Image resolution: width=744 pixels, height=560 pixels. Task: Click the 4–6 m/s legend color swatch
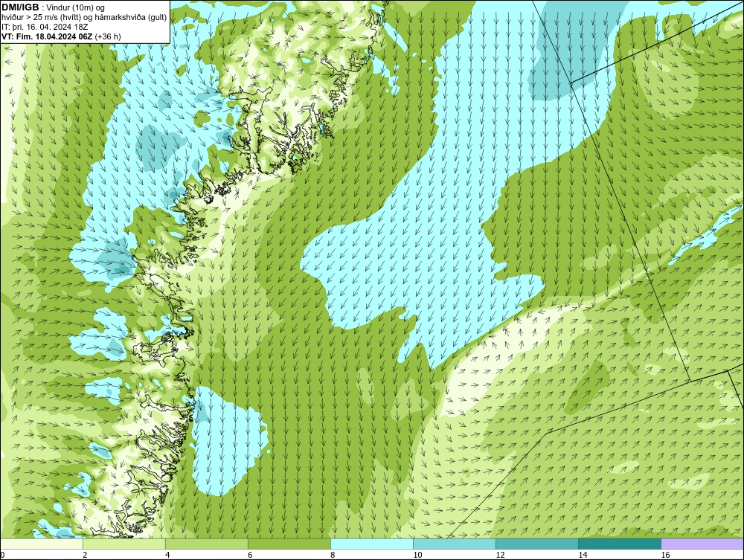click(207, 544)
